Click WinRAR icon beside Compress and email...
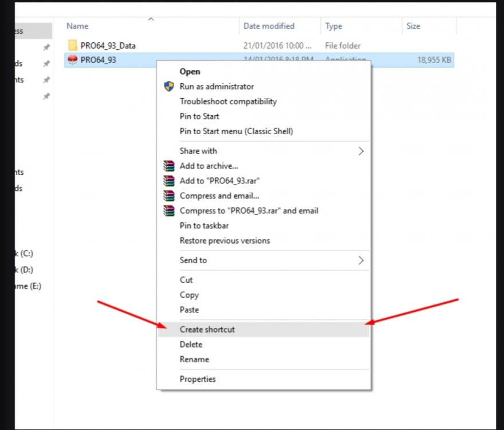504x430 pixels. pyautogui.click(x=168, y=196)
